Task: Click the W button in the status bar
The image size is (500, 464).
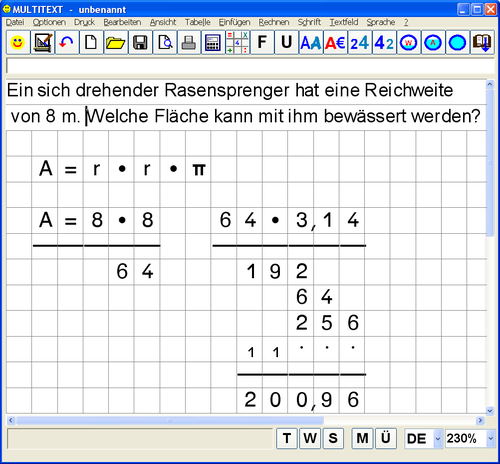Action: 310,438
